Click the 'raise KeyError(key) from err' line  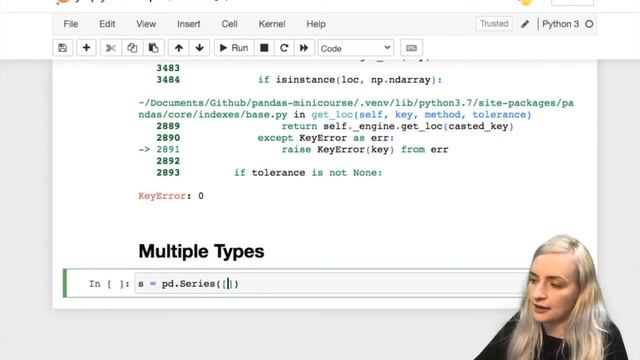coord(365,149)
